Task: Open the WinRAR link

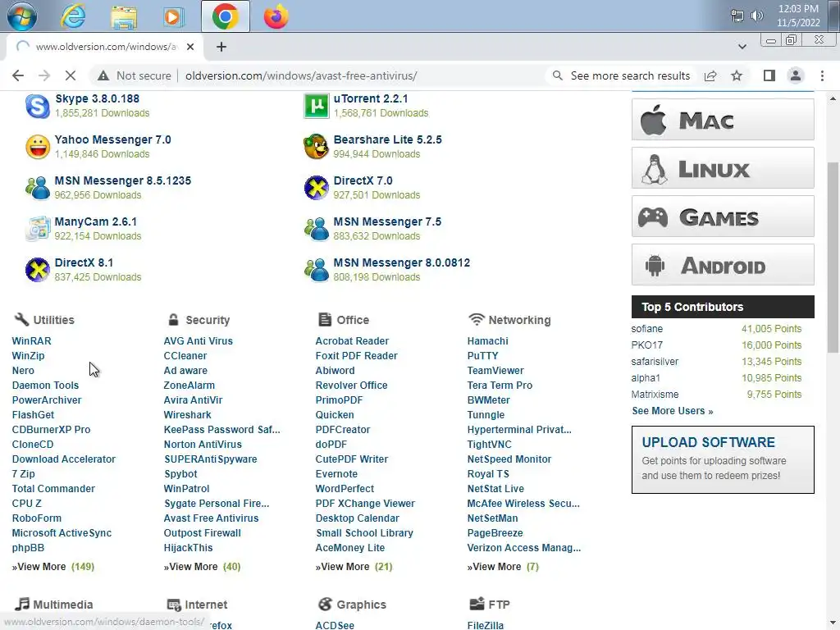Action: 32,340
